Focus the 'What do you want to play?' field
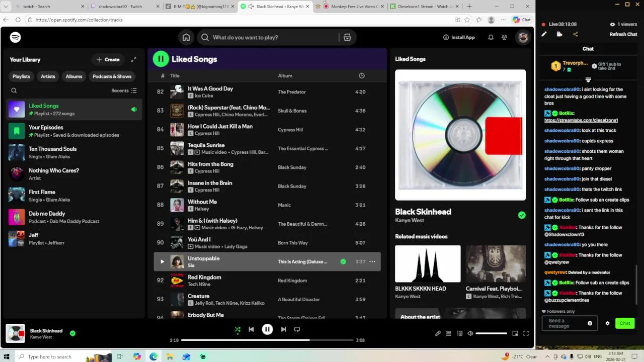 pos(274,37)
